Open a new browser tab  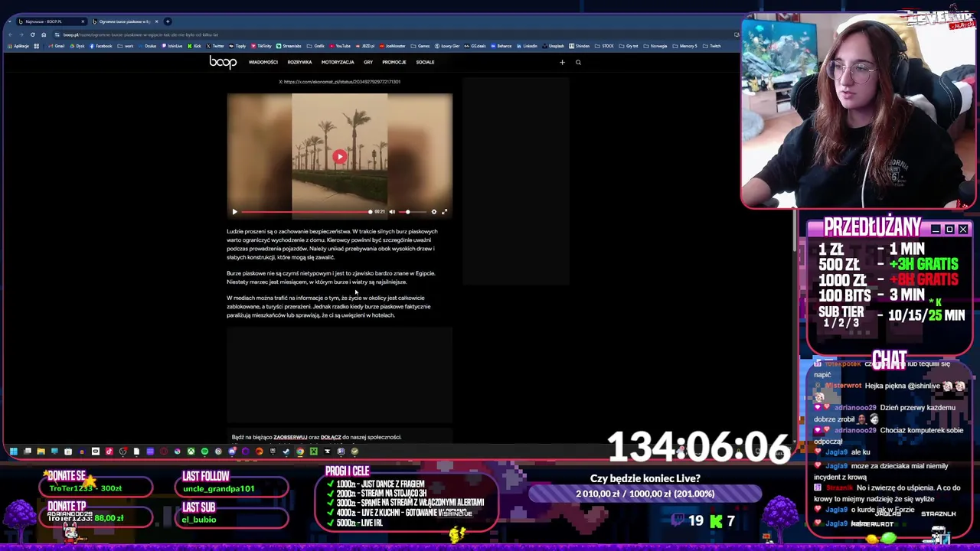(x=168, y=21)
